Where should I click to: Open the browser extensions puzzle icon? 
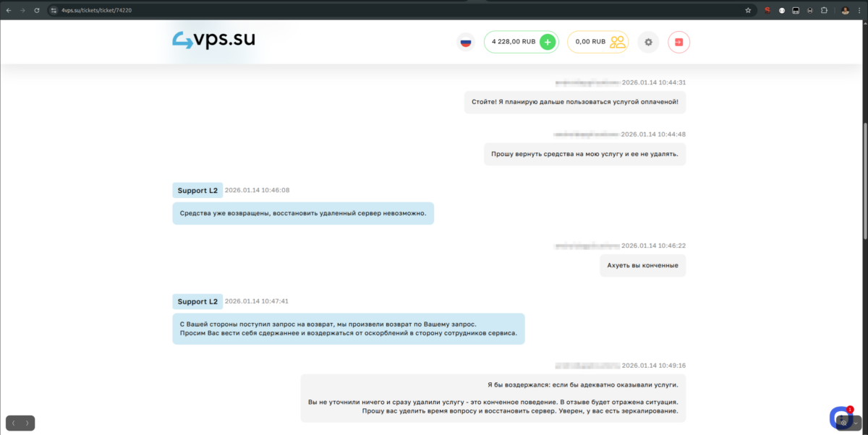pyautogui.click(x=823, y=10)
